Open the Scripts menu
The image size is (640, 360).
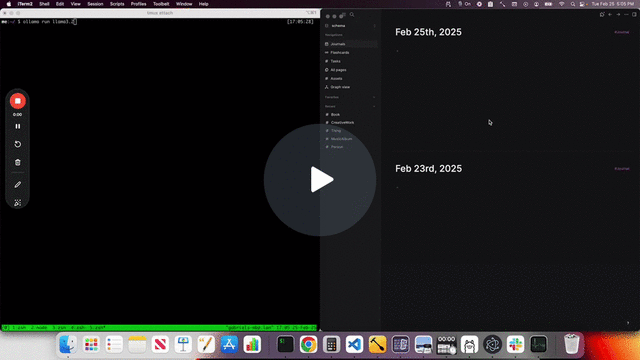click(117, 4)
